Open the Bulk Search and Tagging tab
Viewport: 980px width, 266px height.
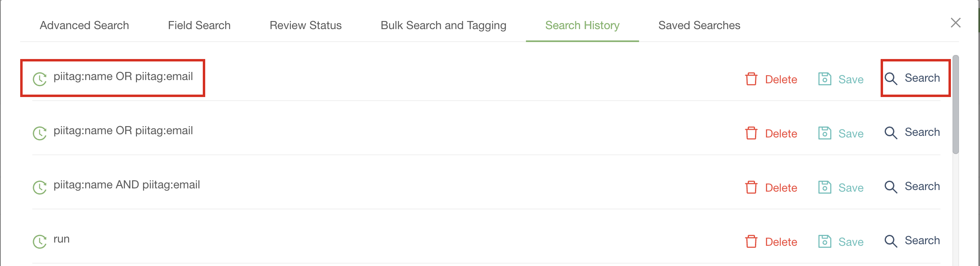[443, 25]
